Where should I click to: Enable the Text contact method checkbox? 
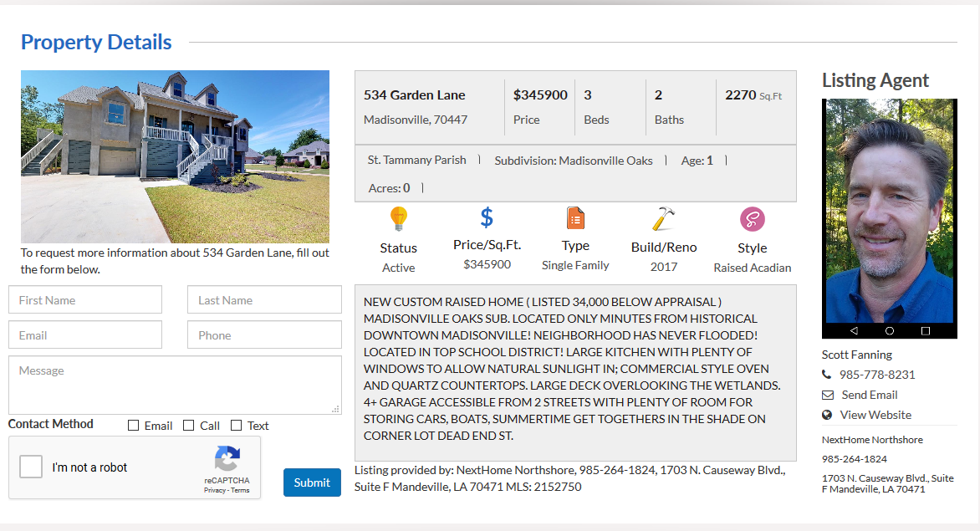tap(236, 426)
